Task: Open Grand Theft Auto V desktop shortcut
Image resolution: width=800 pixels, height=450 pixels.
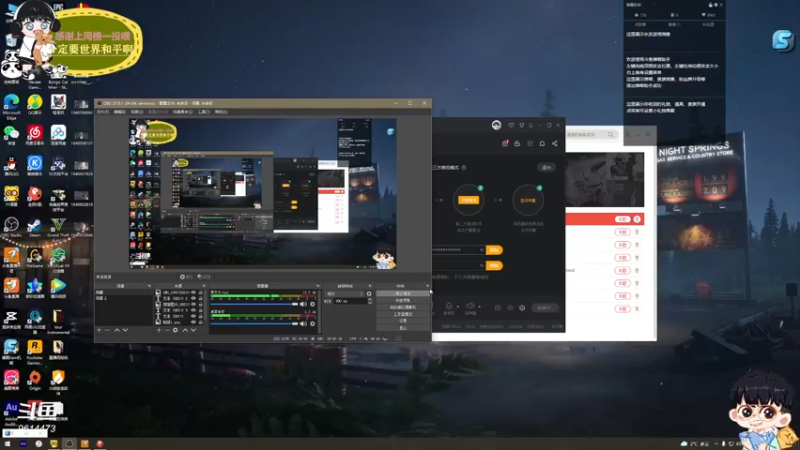Action: pos(58,227)
